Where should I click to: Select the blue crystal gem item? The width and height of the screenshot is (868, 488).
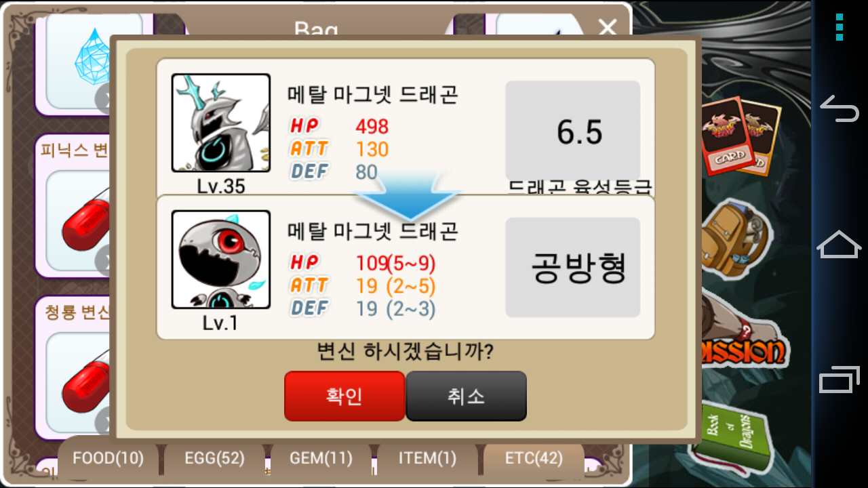click(94, 60)
